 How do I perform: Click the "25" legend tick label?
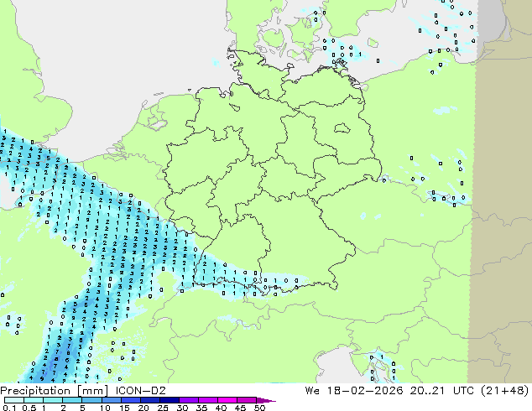pos(163,408)
